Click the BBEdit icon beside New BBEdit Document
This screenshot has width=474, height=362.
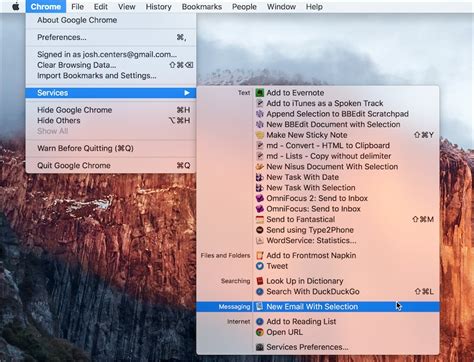coord(260,125)
